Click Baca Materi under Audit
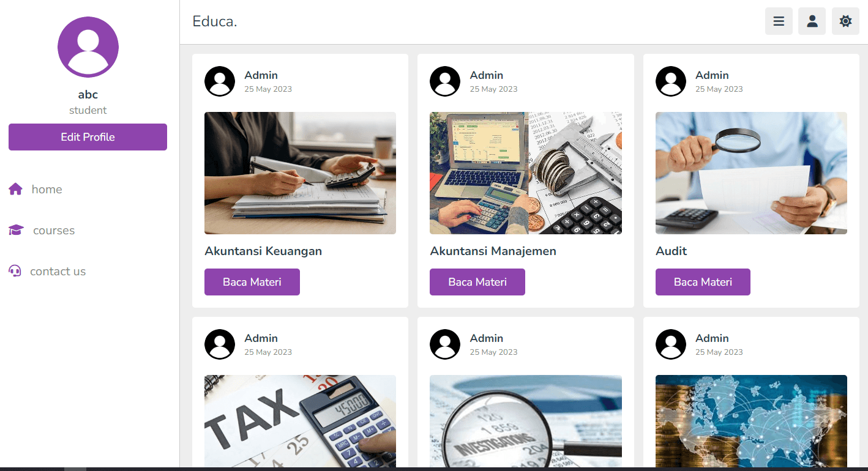 [703, 282]
